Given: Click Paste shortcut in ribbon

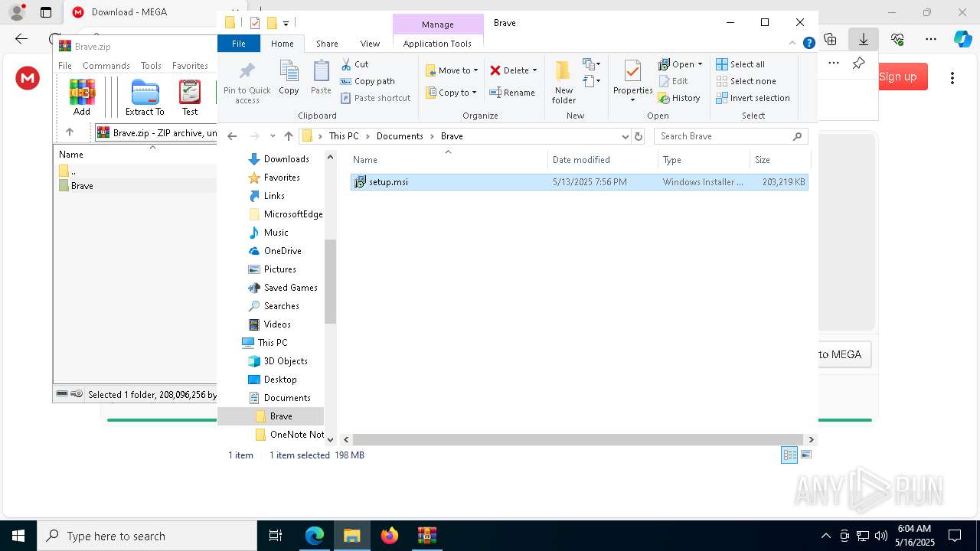Looking at the screenshot, I should click(375, 98).
